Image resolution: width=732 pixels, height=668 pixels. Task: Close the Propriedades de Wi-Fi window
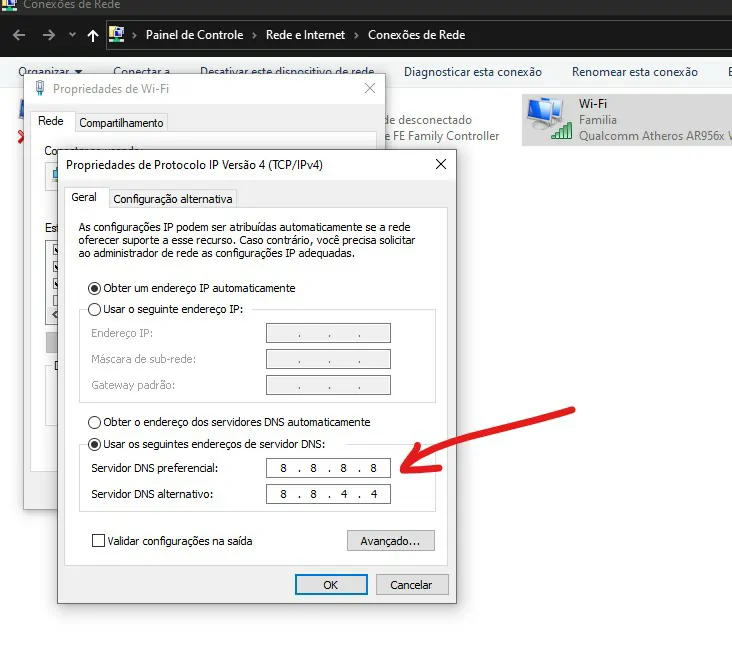(370, 88)
